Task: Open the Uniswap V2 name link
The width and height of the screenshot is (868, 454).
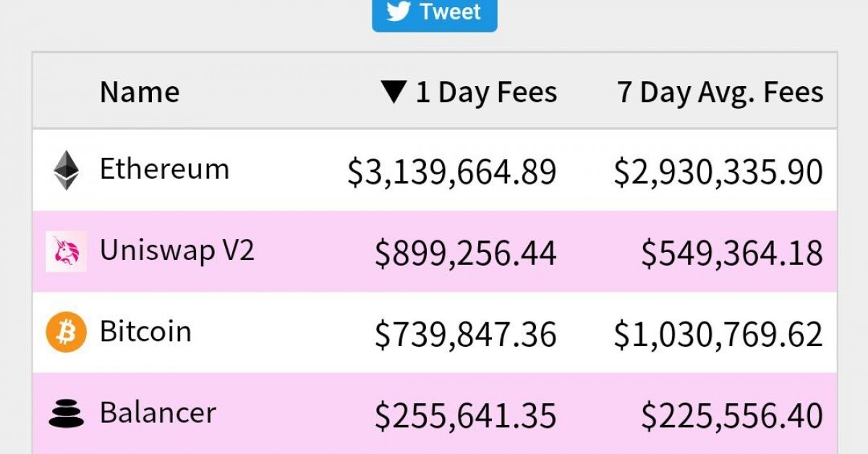Action: (x=177, y=251)
